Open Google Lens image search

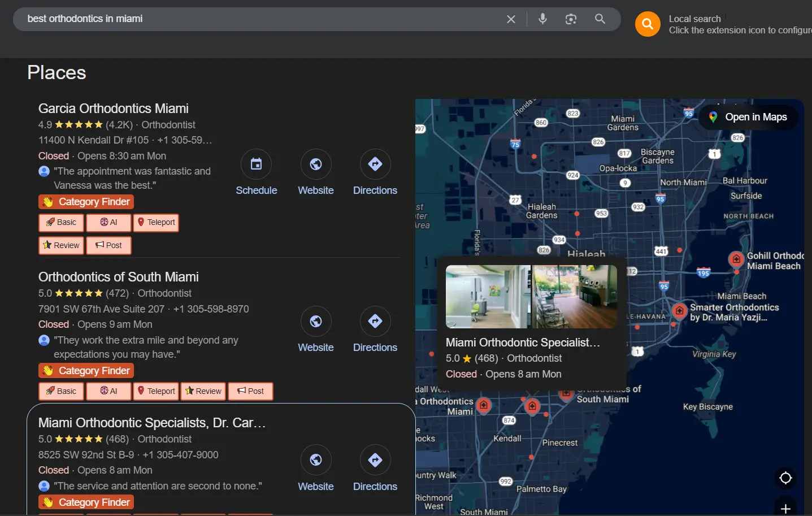[571, 19]
